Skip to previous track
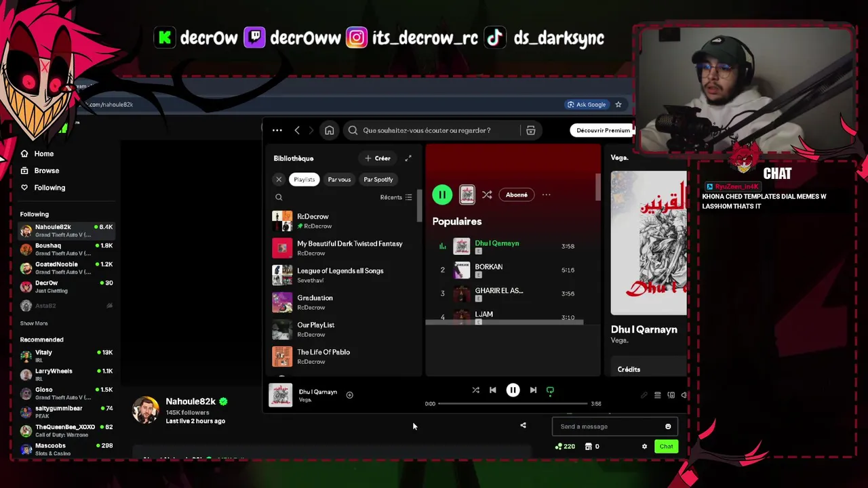This screenshot has width=868, height=488. click(x=493, y=390)
